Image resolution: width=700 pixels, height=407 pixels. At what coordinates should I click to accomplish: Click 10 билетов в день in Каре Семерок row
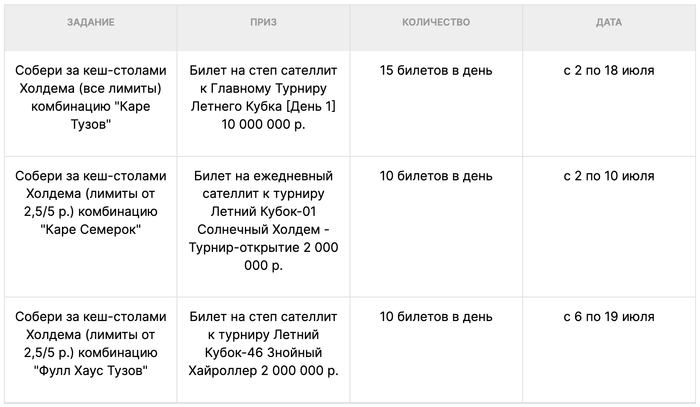click(x=436, y=176)
